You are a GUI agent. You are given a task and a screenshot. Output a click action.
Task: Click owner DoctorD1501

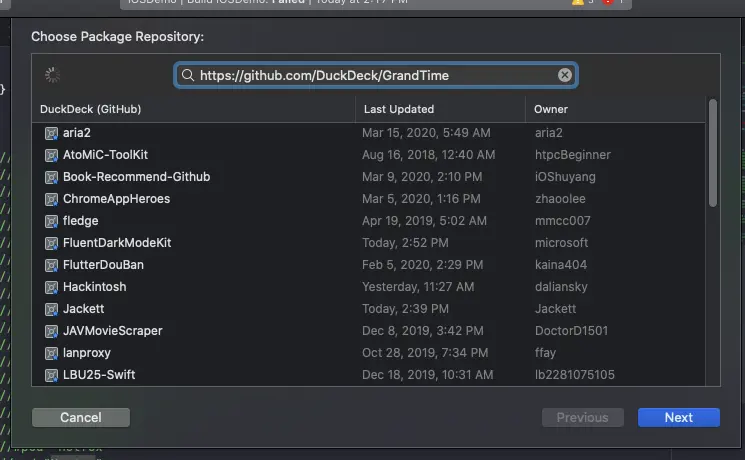(x=571, y=331)
